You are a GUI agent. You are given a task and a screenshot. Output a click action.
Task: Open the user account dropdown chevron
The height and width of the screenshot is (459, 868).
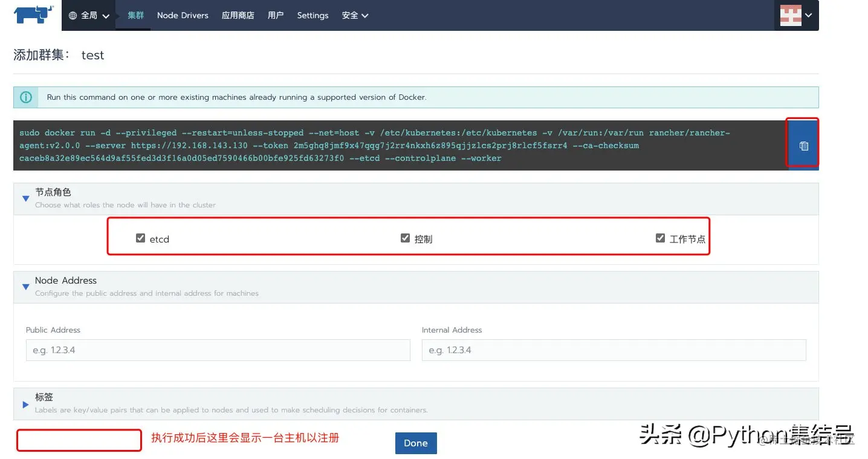pyautogui.click(x=809, y=15)
